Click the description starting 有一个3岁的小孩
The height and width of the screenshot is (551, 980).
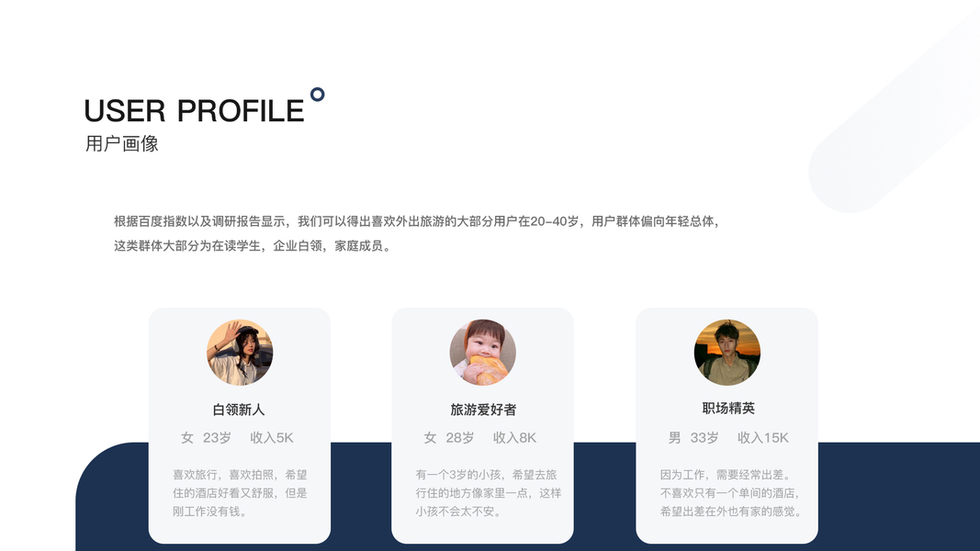click(x=488, y=493)
